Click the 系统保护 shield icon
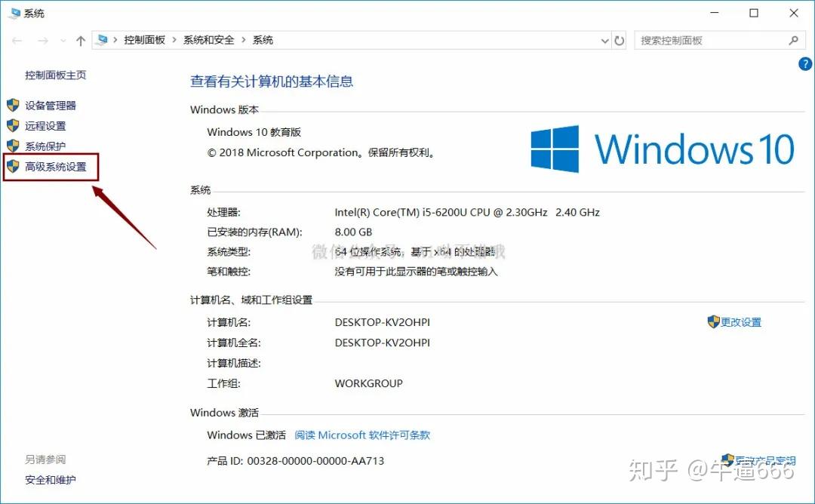Screen dimensions: 815x504 [x=13, y=146]
